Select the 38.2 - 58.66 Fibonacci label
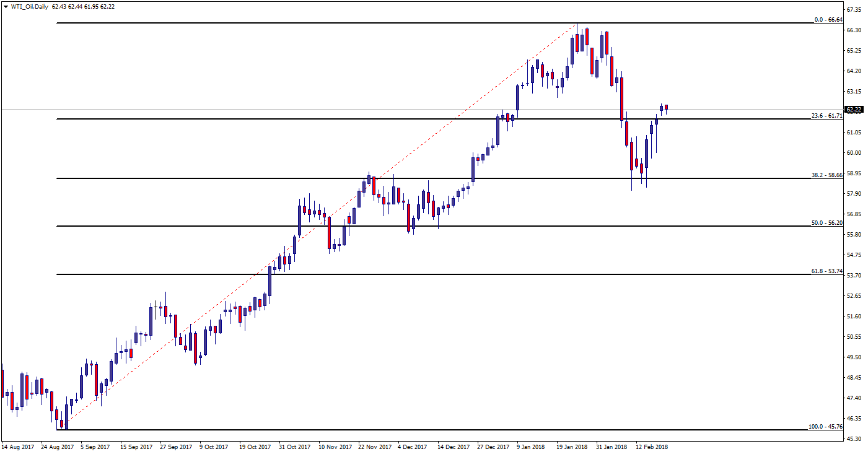The height and width of the screenshot is (454, 868). click(x=827, y=175)
